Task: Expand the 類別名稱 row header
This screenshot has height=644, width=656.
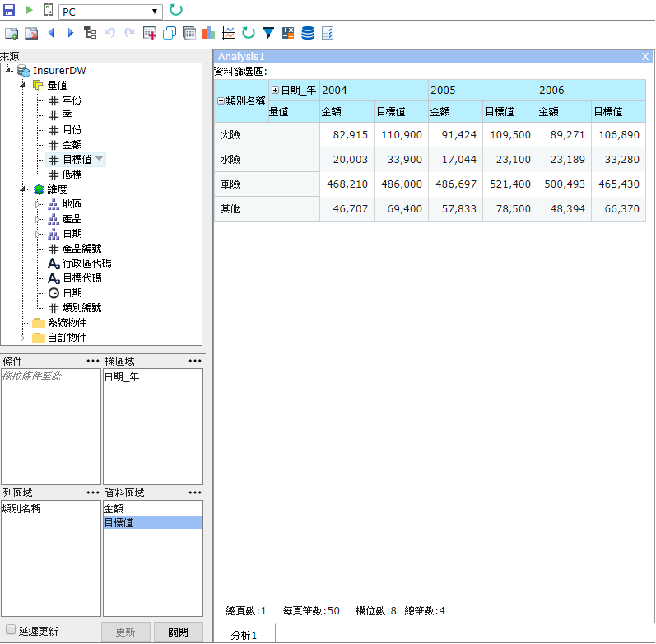Action: [x=221, y=101]
